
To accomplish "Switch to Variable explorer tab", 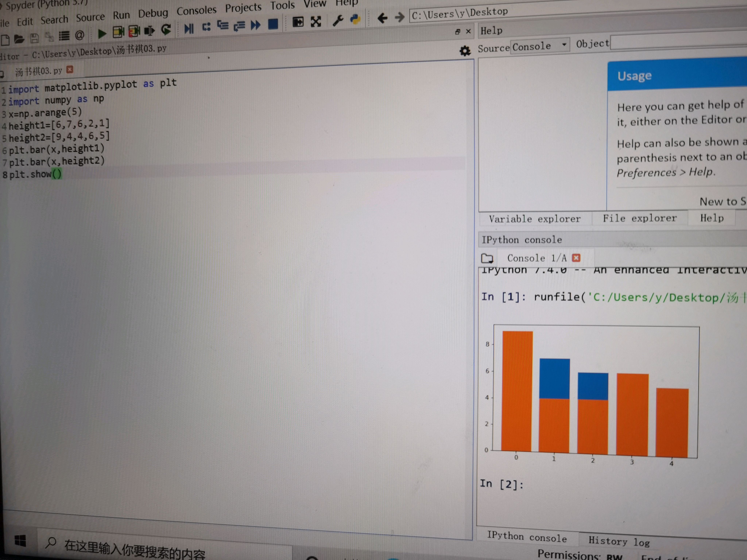I will [535, 219].
